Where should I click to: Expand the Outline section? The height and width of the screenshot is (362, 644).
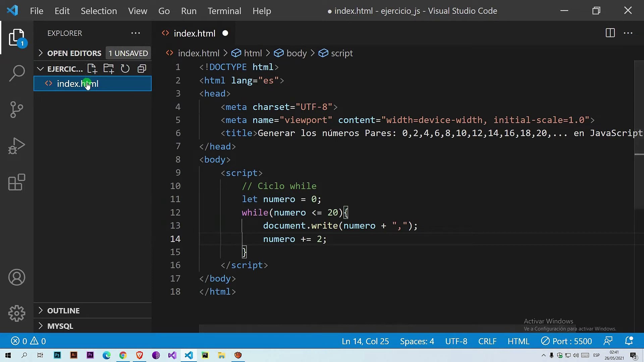coord(93,311)
